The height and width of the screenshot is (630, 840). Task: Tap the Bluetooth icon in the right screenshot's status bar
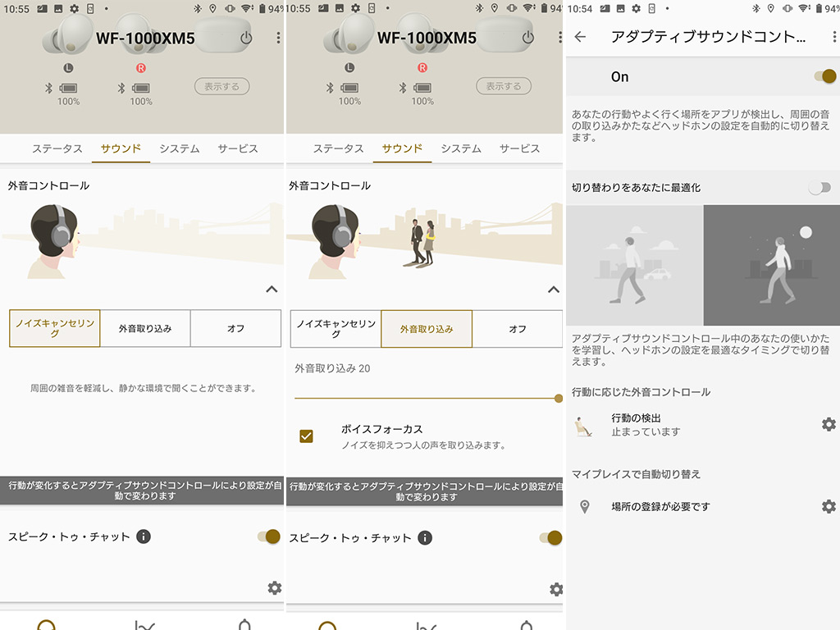(756, 8)
